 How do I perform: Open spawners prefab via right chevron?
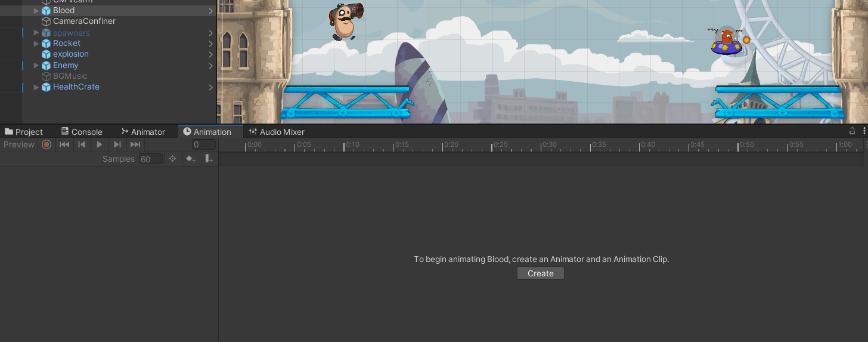[x=210, y=33]
